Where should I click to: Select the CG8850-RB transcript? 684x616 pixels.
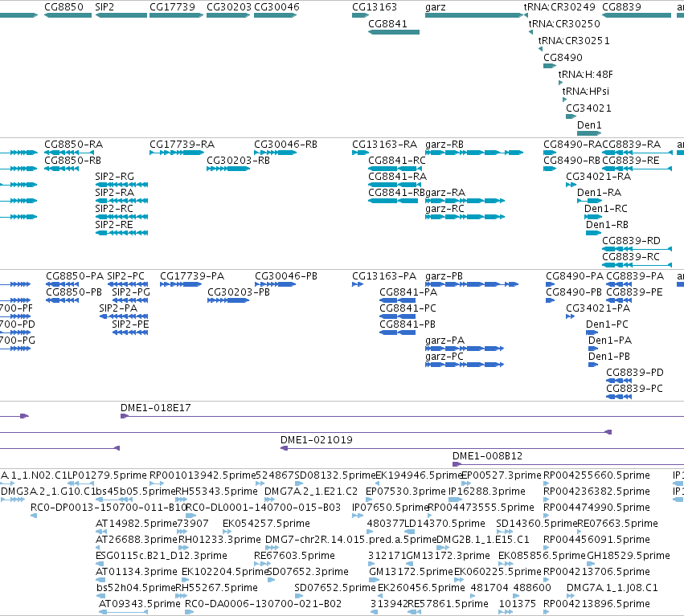pyautogui.click(x=62, y=169)
